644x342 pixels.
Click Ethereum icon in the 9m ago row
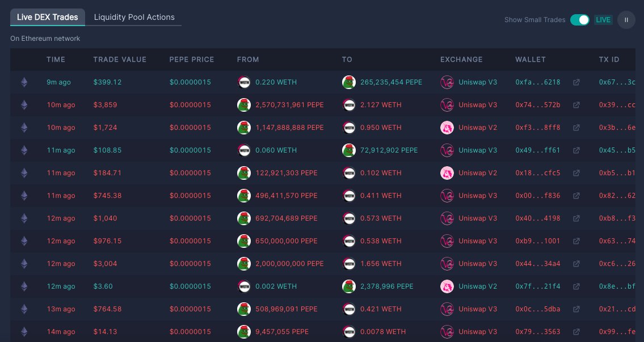tap(24, 82)
